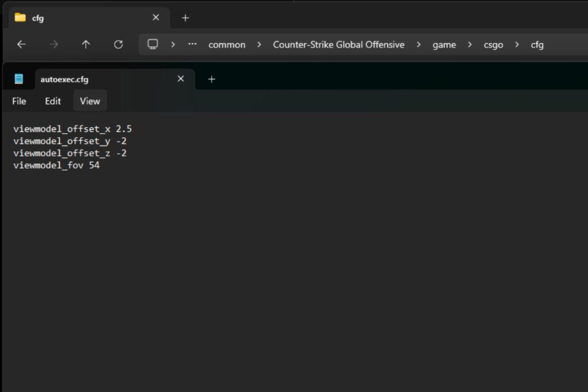Image resolution: width=588 pixels, height=392 pixels.
Task: Go up one folder level
Action: point(86,44)
